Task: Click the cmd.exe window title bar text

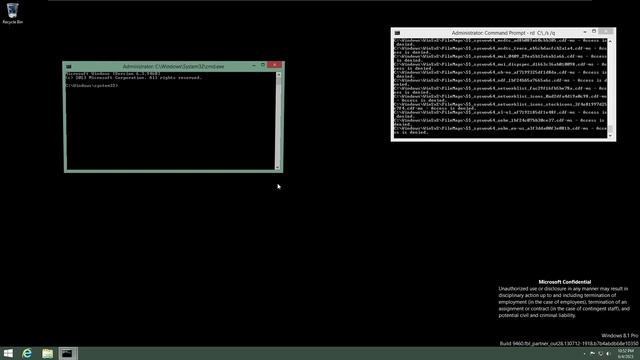Action: [x=173, y=66]
